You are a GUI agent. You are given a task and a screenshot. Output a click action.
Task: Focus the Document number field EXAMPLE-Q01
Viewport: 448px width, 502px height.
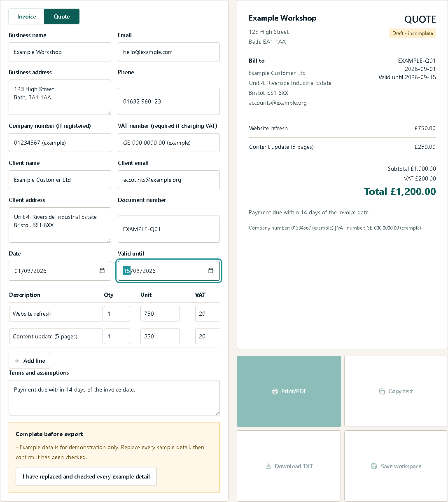(x=169, y=229)
